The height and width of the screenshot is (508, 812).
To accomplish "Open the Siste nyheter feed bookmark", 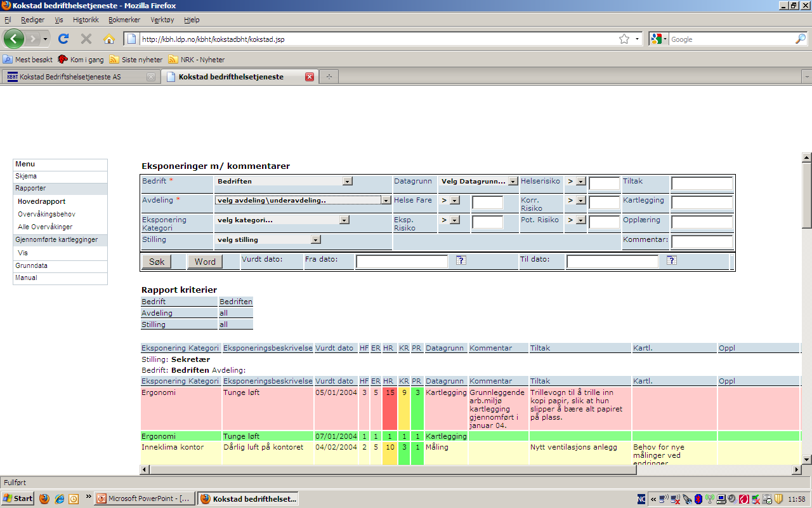I will tap(136, 60).
